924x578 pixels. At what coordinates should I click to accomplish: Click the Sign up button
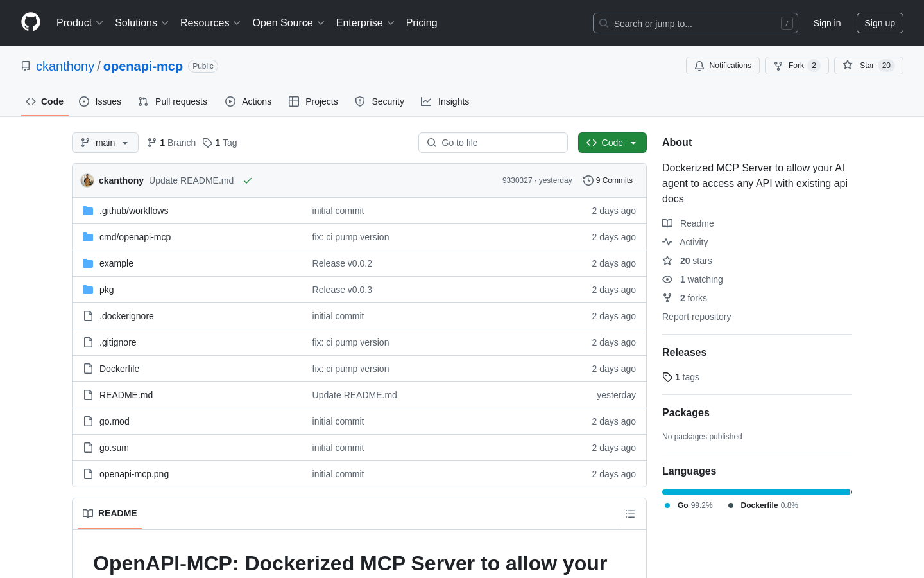pyautogui.click(x=880, y=23)
